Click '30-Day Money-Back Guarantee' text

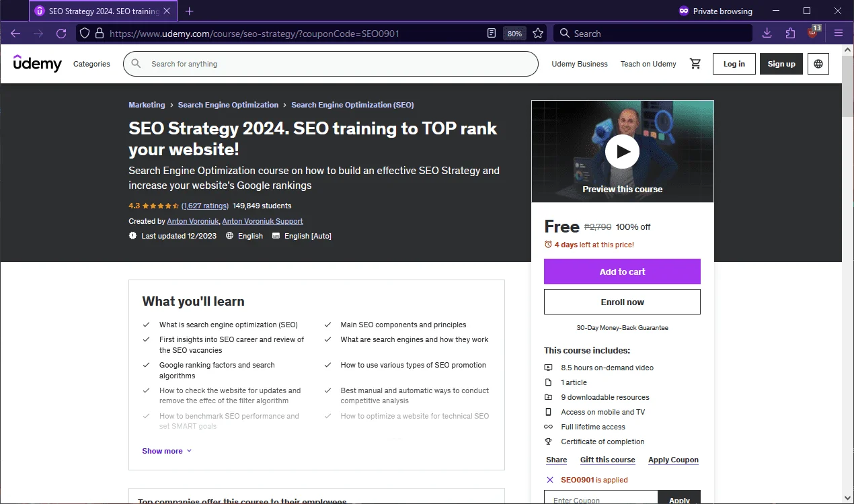point(622,328)
